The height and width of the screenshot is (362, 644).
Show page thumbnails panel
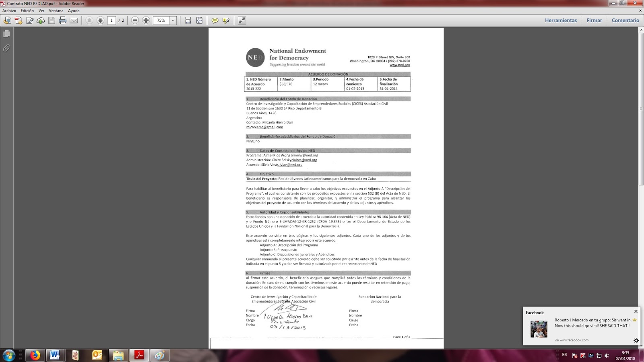(6, 34)
